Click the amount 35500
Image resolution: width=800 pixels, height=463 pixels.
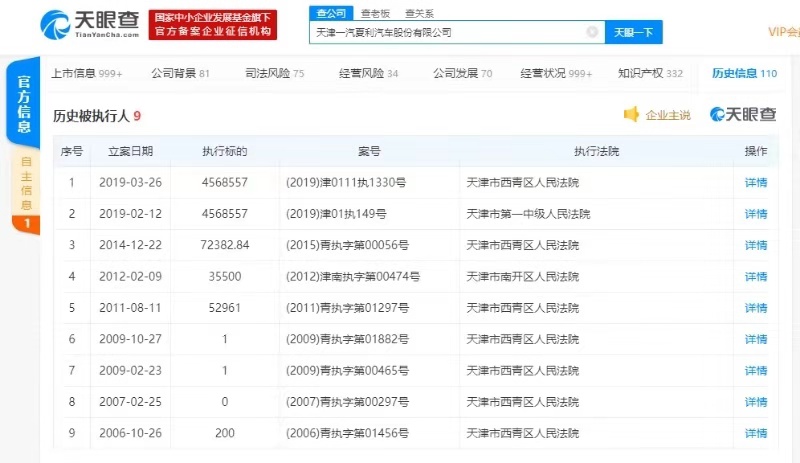tap(224, 277)
